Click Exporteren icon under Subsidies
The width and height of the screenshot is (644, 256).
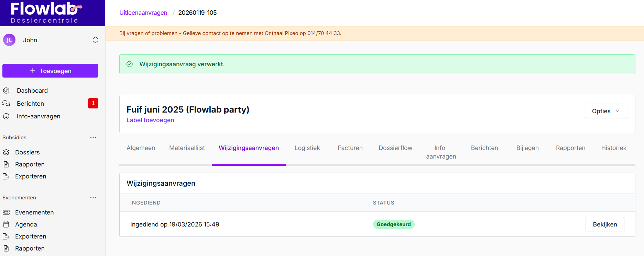(x=6, y=176)
